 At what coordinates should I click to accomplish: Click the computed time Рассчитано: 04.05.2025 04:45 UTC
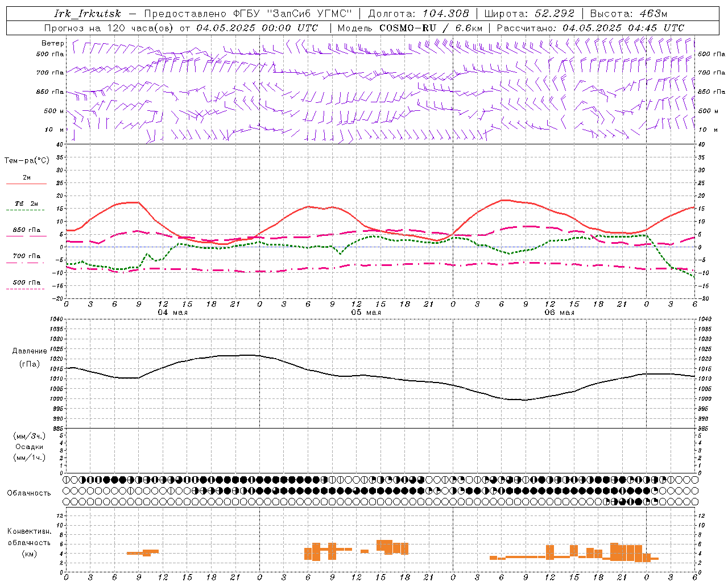click(590, 28)
